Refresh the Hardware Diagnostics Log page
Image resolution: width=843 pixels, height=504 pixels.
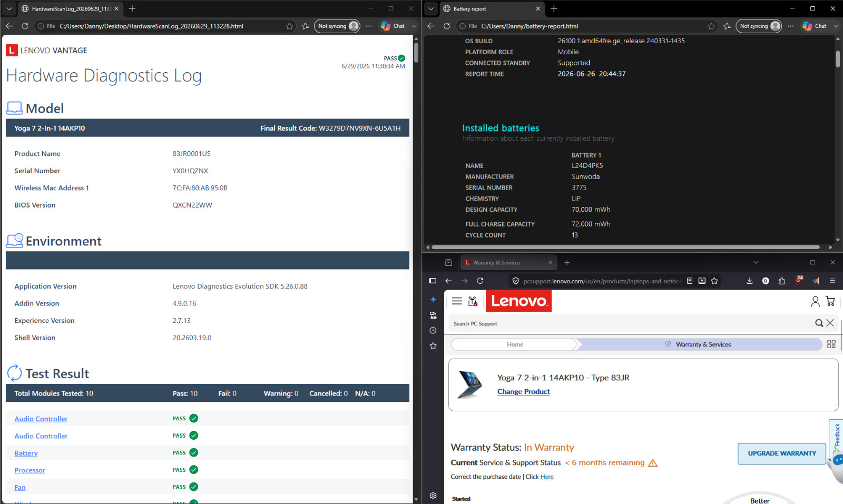point(25,26)
